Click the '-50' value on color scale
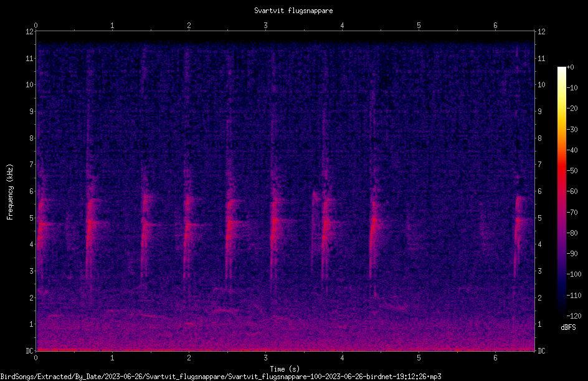This screenshot has height=381, width=588. pyautogui.click(x=572, y=170)
